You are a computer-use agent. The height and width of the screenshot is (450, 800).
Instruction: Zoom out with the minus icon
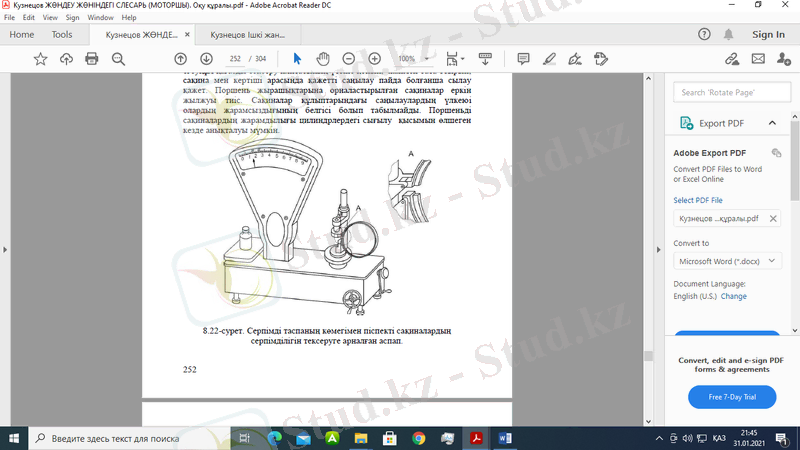click(347, 59)
